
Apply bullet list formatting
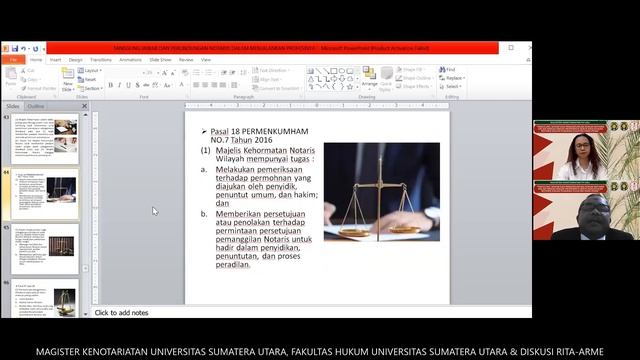(197, 73)
